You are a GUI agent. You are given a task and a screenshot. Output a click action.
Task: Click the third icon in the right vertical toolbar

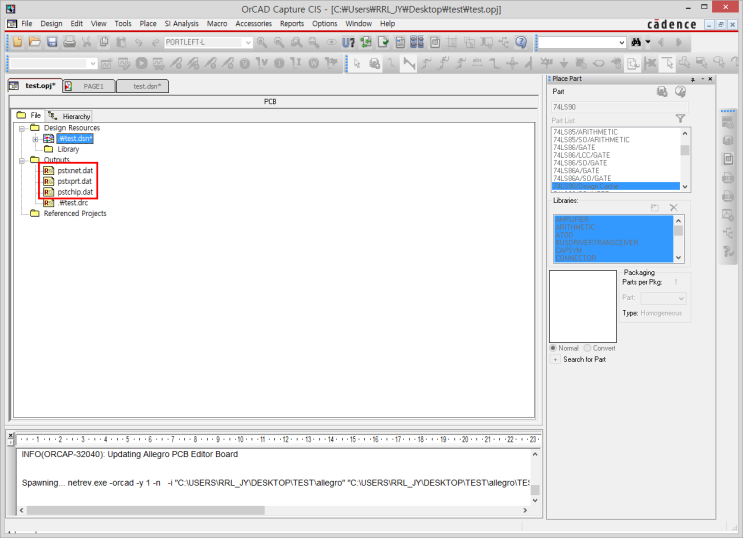click(x=728, y=159)
